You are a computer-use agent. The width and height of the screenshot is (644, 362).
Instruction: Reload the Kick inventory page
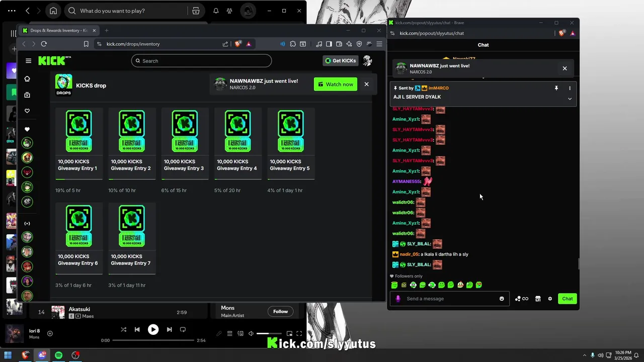[44, 44]
